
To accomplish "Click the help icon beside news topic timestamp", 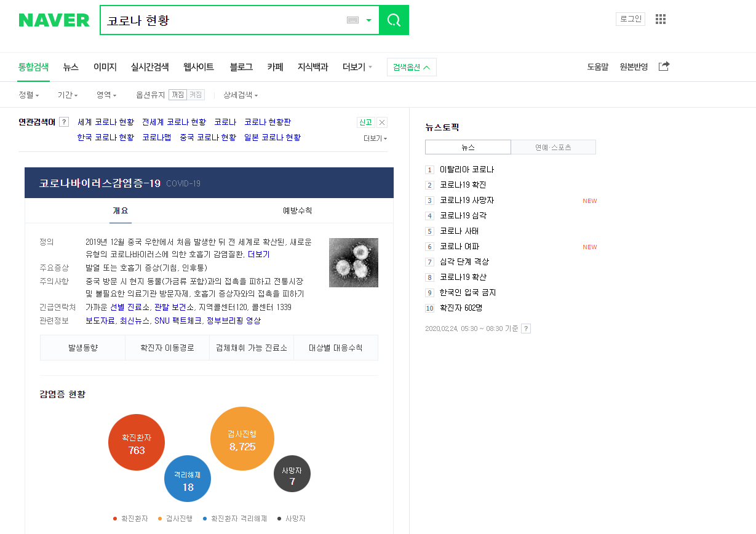I will pyautogui.click(x=526, y=329).
